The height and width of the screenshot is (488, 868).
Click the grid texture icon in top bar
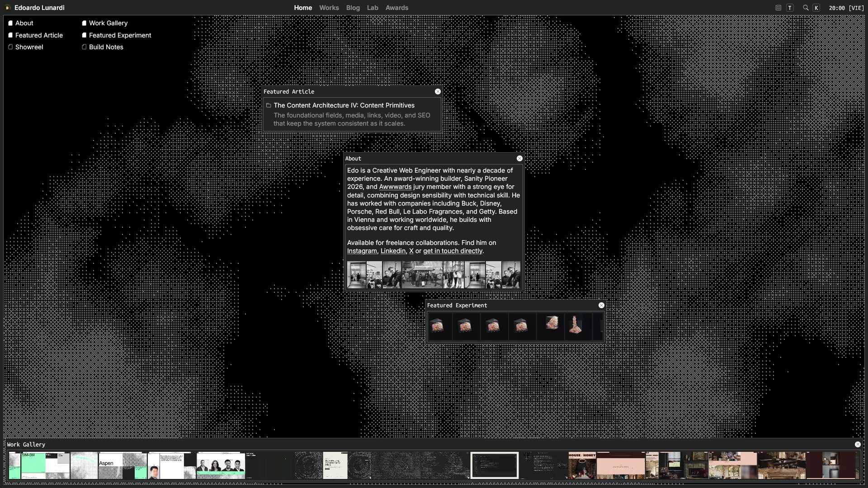click(778, 8)
